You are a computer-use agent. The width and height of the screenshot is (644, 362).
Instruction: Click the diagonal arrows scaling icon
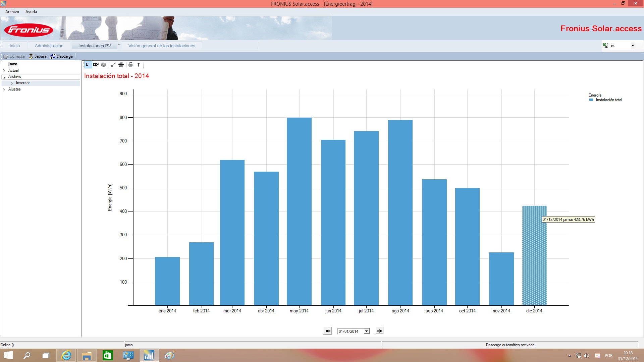[113, 65]
